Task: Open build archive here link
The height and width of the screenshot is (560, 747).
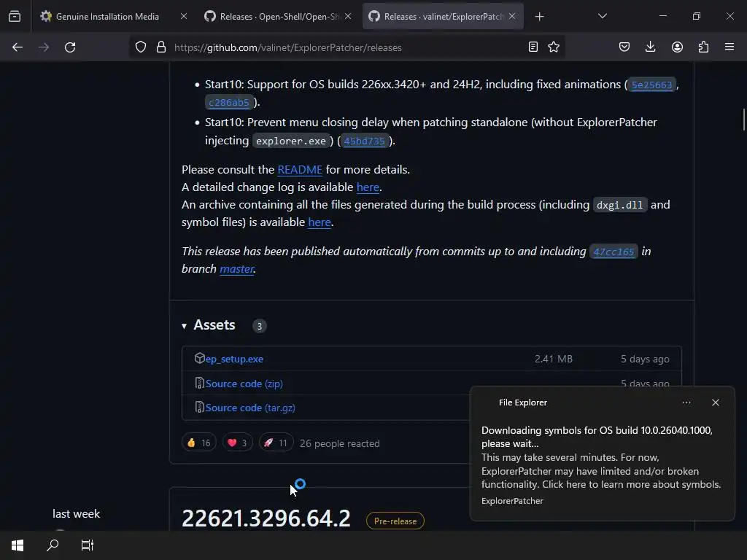Action: (320, 222)
